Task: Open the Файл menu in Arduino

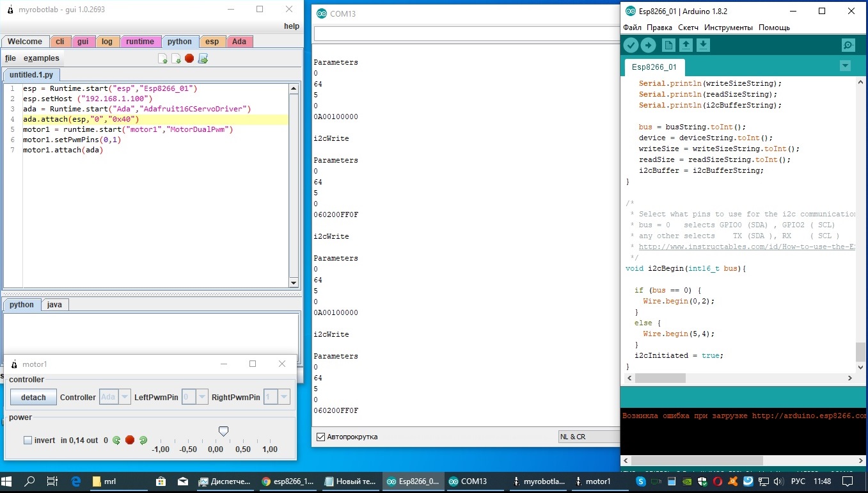Action: point(632,28)
